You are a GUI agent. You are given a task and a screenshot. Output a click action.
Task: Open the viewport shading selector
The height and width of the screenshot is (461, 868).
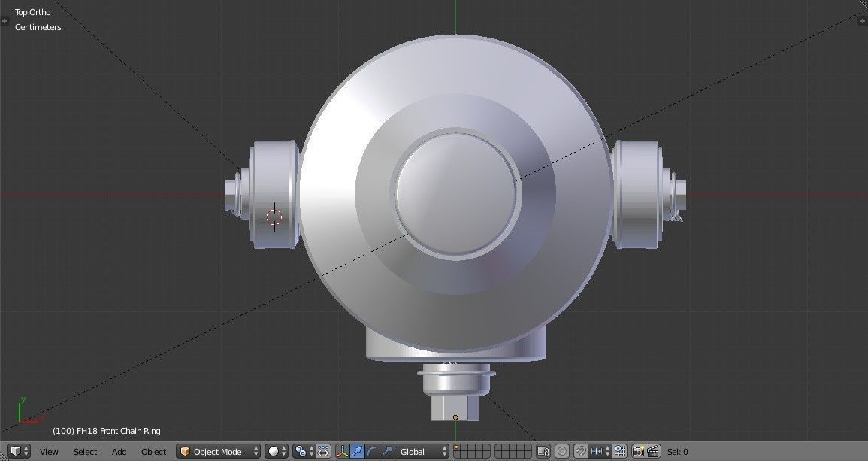[x=277, y=451]
